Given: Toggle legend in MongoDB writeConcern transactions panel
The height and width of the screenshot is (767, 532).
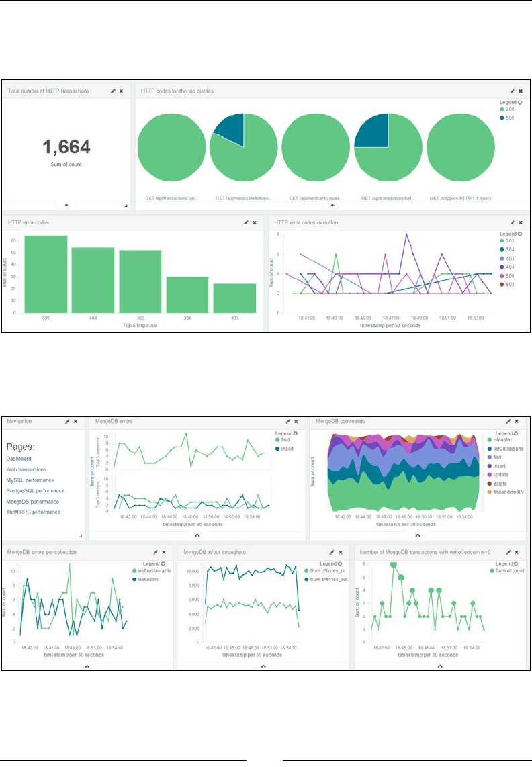Looking at the screenshot, I should [x=507, y=564].
